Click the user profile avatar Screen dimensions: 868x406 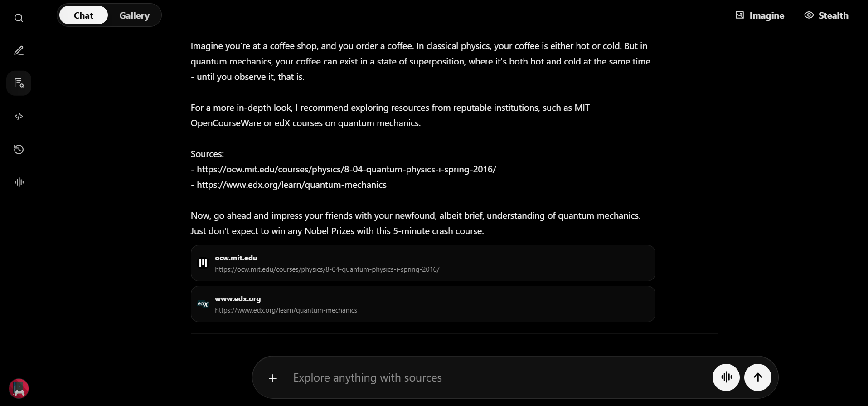point(19,388)
